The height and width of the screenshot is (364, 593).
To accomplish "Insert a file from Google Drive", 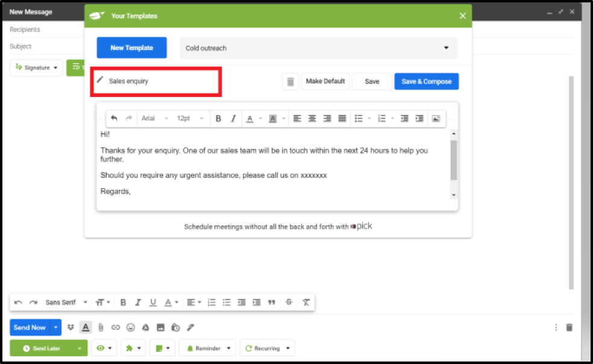I will (x=145, y=328).
